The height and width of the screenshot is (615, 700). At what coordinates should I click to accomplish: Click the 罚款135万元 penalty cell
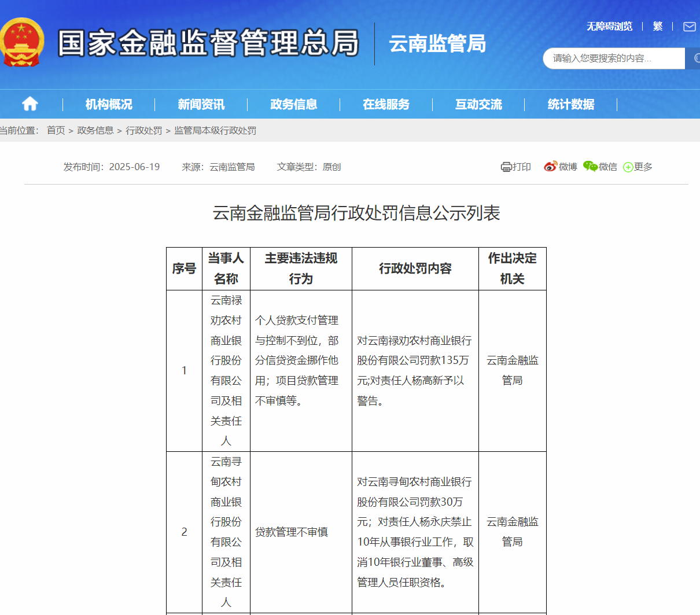coord(415,371)
